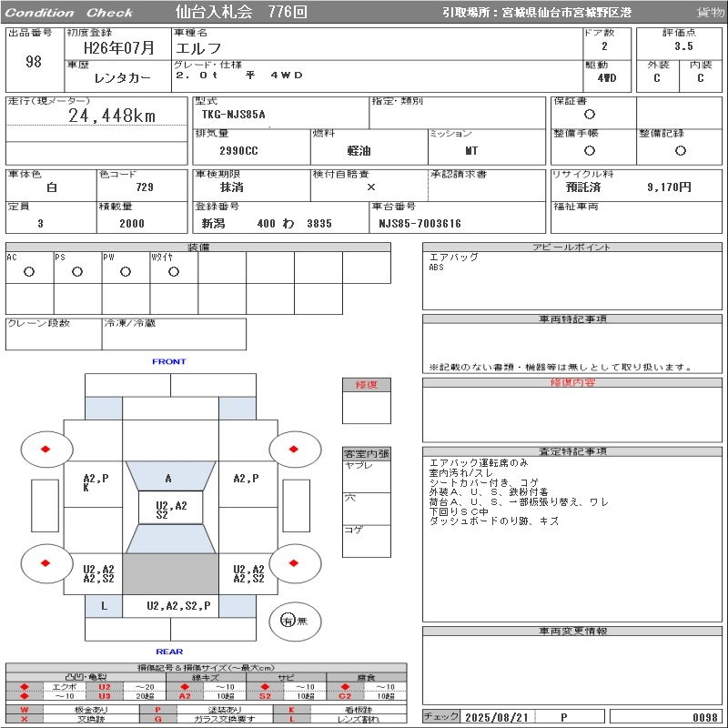The height and width of the screenshot is (728, 728).
Task: Click the load capacity '2000'
Action: [x=132, y=223]
